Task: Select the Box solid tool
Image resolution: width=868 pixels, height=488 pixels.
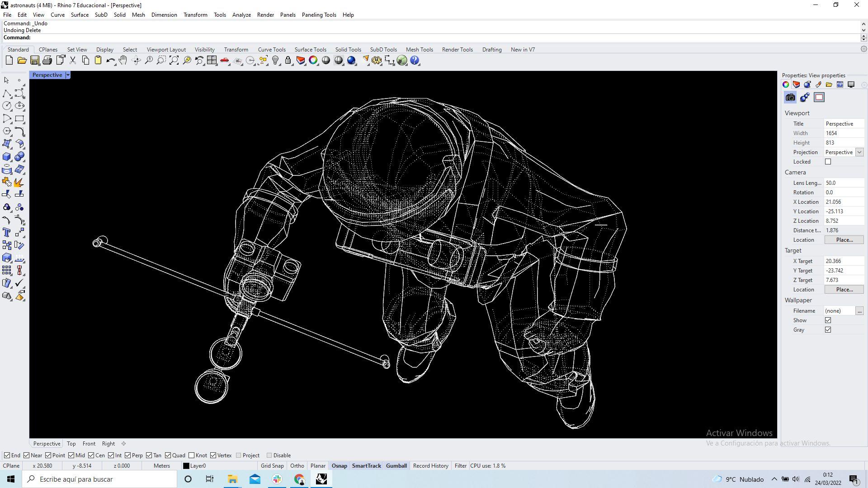Action: pyautogui.click(x=6, y=157)
